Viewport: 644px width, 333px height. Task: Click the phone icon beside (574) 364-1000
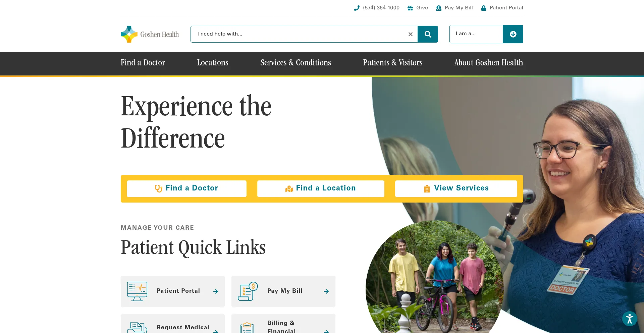point(357,8)
